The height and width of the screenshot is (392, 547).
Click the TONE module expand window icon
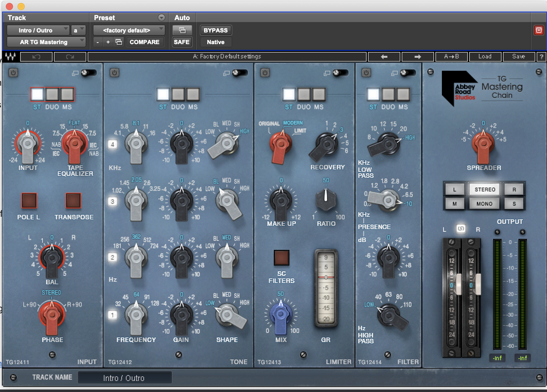[x=226, y=73]
